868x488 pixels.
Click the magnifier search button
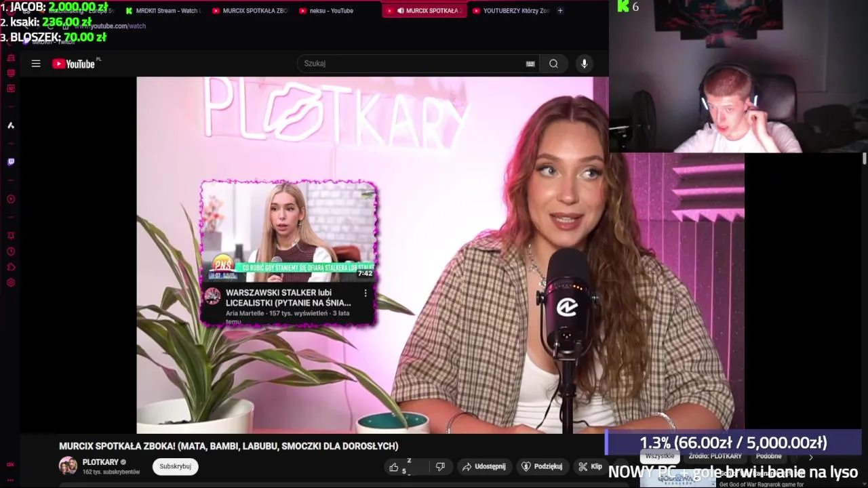point(553,64)
